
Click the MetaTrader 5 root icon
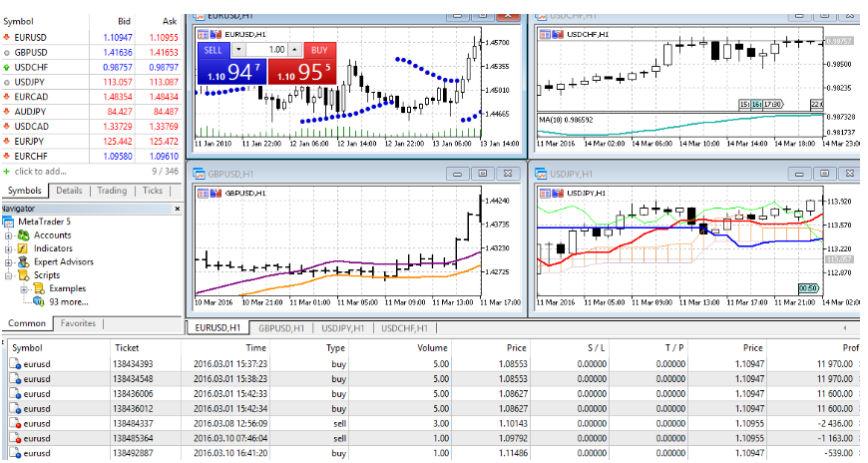(x=8, y=223)
